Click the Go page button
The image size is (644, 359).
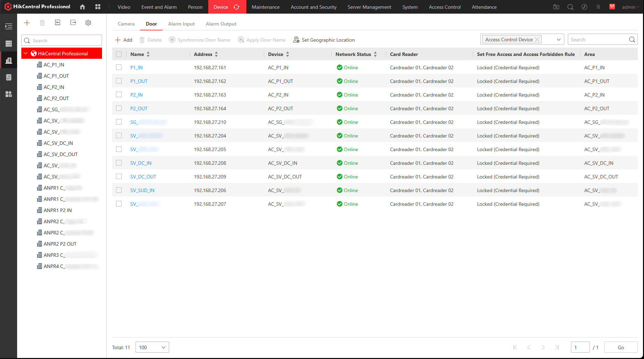[621, 347]
